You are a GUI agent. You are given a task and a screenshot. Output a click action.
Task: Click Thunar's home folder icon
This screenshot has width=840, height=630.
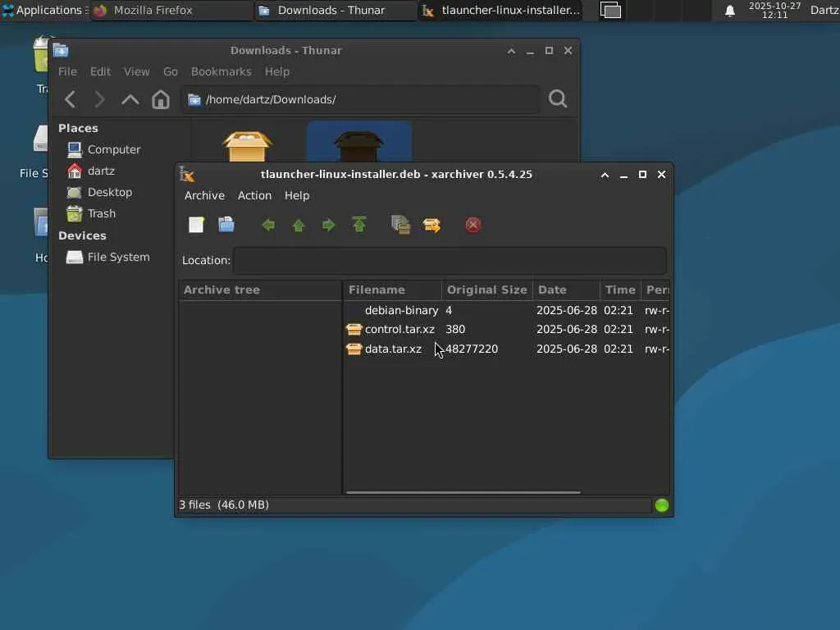[x=161, y=99]
